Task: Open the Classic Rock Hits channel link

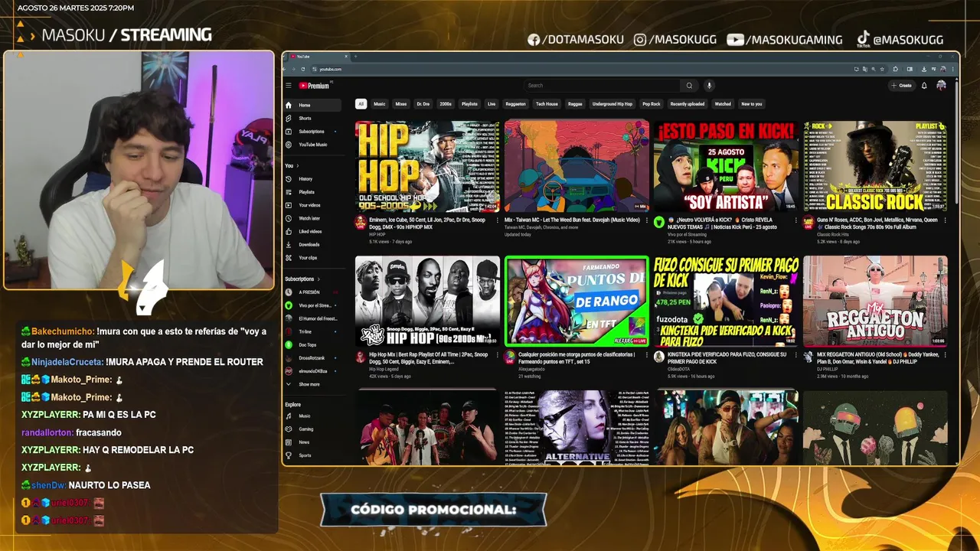Action: (x=832, y=234)
